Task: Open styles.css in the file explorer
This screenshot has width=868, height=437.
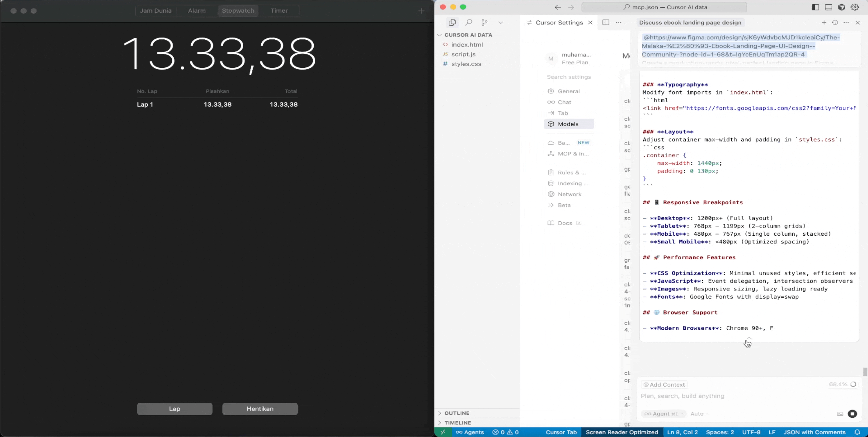Action: pos(466,64)
